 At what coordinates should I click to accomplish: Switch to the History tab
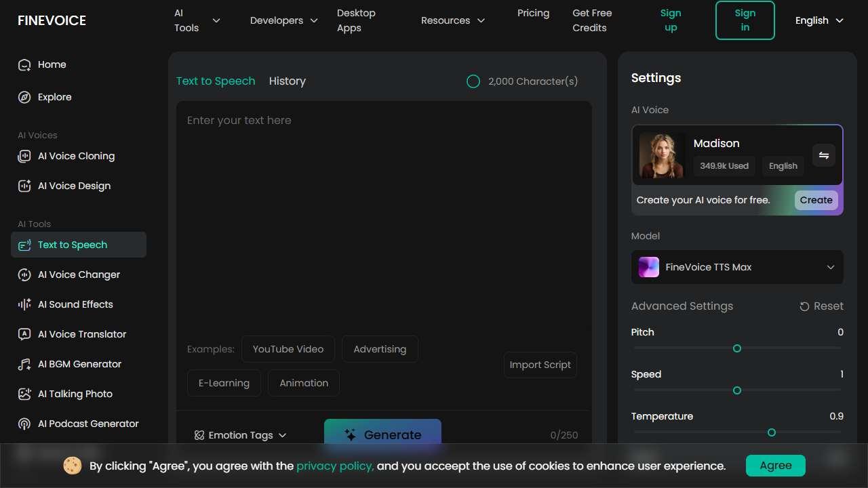pos(287,81)
